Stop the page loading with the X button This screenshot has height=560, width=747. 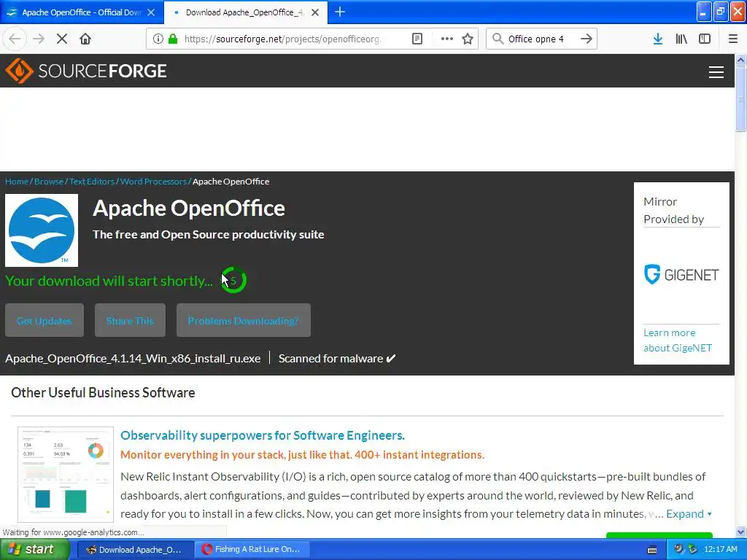62,39
